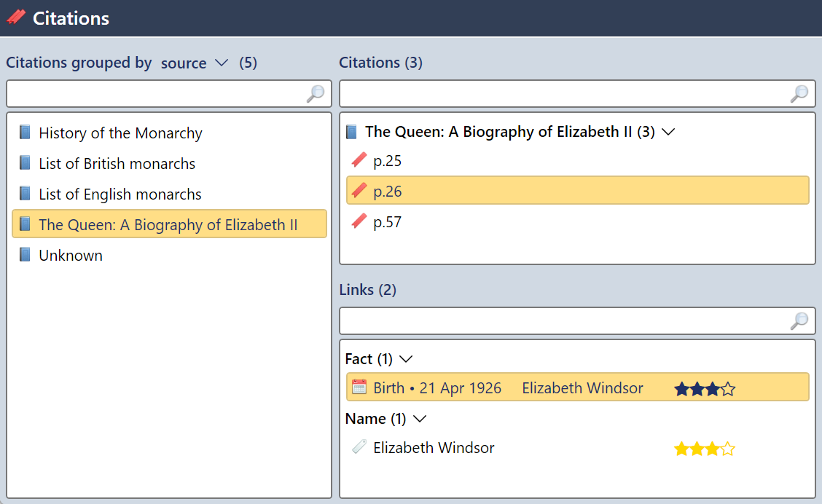Collapse the Fact links group

tap(407, 359)
